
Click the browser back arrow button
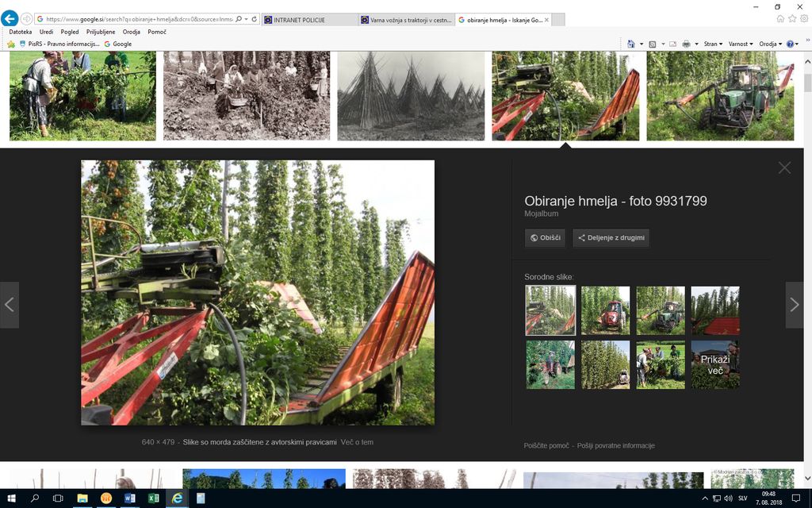point(10,18)
